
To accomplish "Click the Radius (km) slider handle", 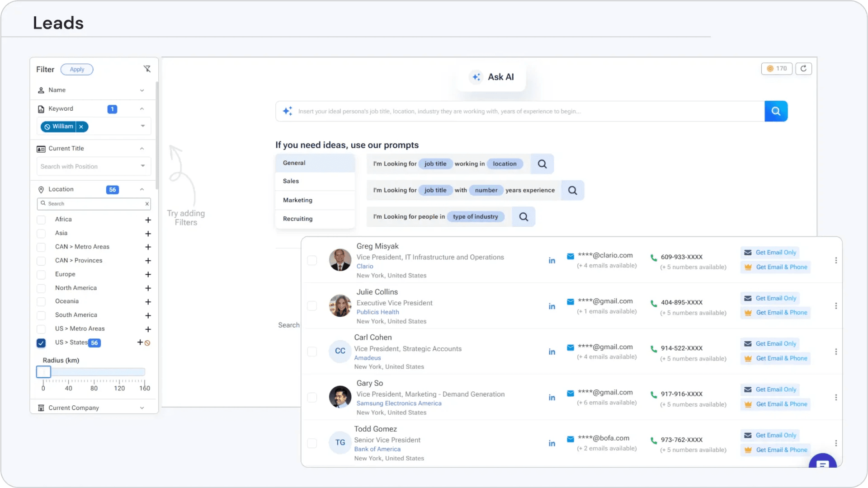I will [44, 372].
